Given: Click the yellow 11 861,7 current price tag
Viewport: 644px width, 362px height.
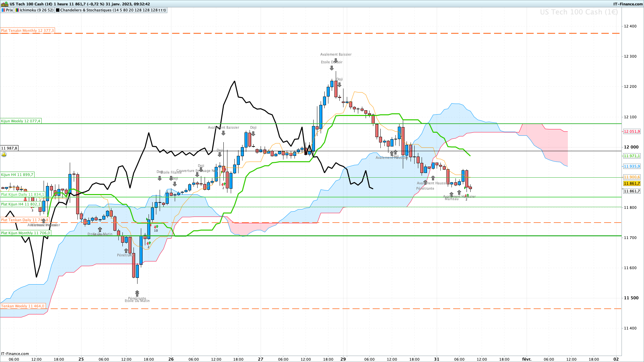Looking at the screenshot, I should coord(632,183).
